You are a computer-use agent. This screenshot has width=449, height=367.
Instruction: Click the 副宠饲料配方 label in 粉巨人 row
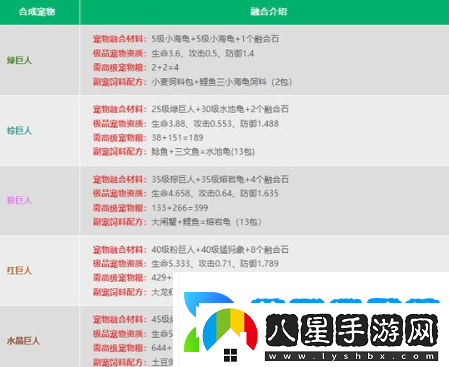pos(119,222)
